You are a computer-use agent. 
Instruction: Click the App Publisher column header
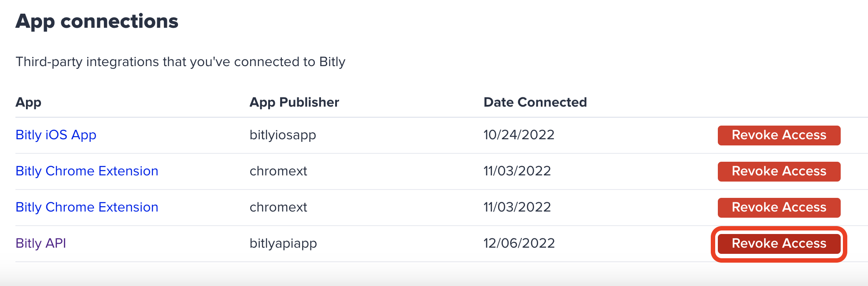point(294,102)
